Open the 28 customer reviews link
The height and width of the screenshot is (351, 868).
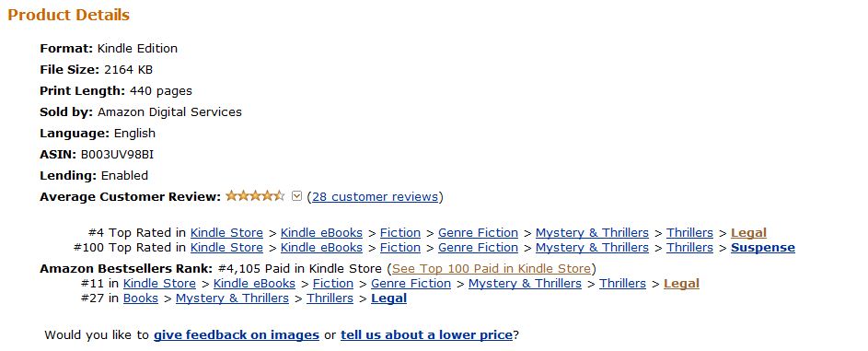tap(375, 197)
